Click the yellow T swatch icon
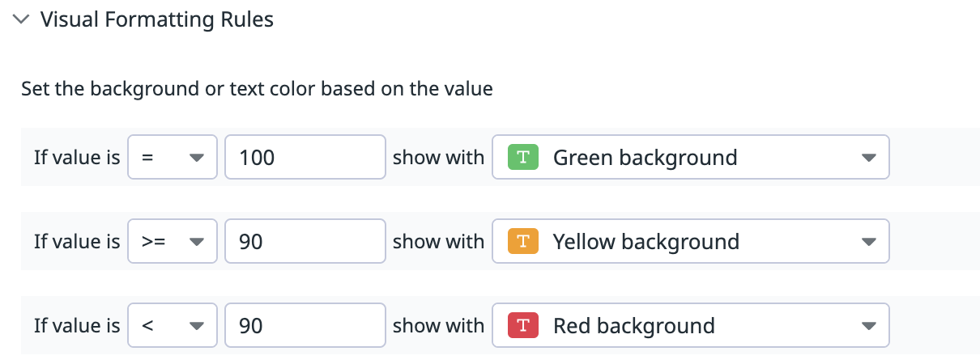Viewport: 980px width, 364px height. [x=523, y=241]
